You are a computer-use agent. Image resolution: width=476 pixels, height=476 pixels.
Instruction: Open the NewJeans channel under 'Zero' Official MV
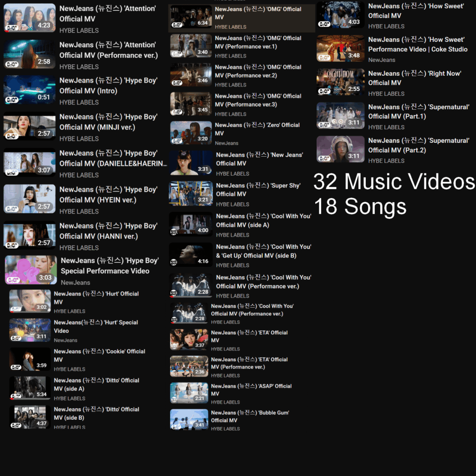(226, 143)
